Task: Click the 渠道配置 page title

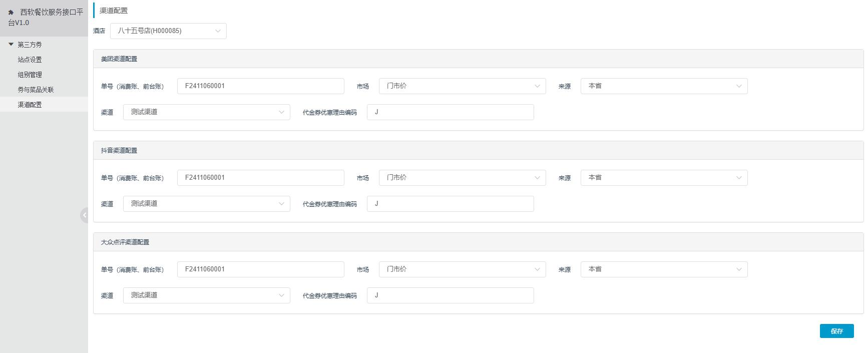Action: point(114,11)
